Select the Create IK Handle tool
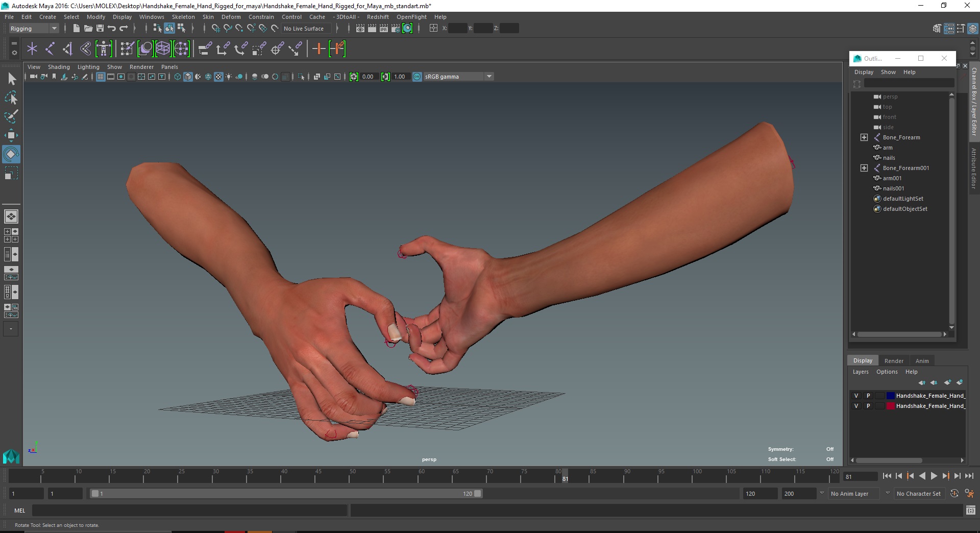This screenshot has height=533, width=980. coord(68,49)
